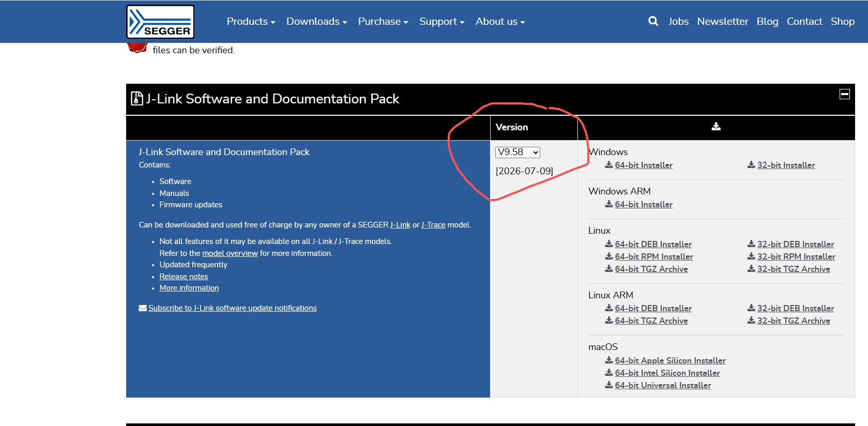868x426 pixels.
Task: Open the Products dropdown menu
Action: 251,21
